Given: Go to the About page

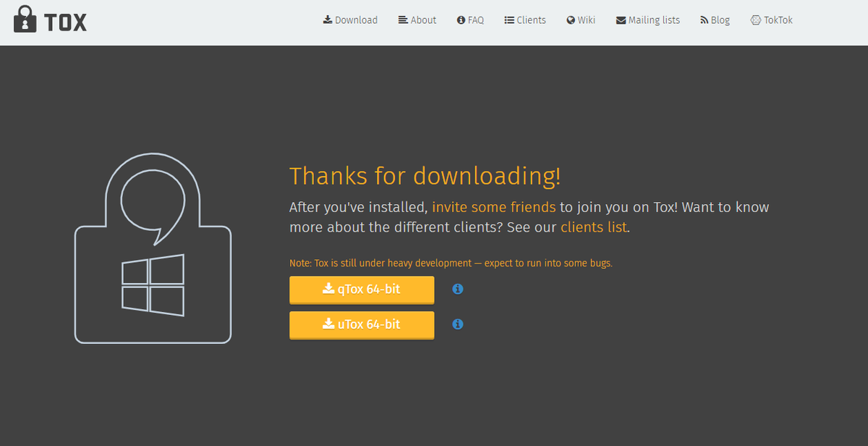Looking at the screenshot, I should click(417, 20).
